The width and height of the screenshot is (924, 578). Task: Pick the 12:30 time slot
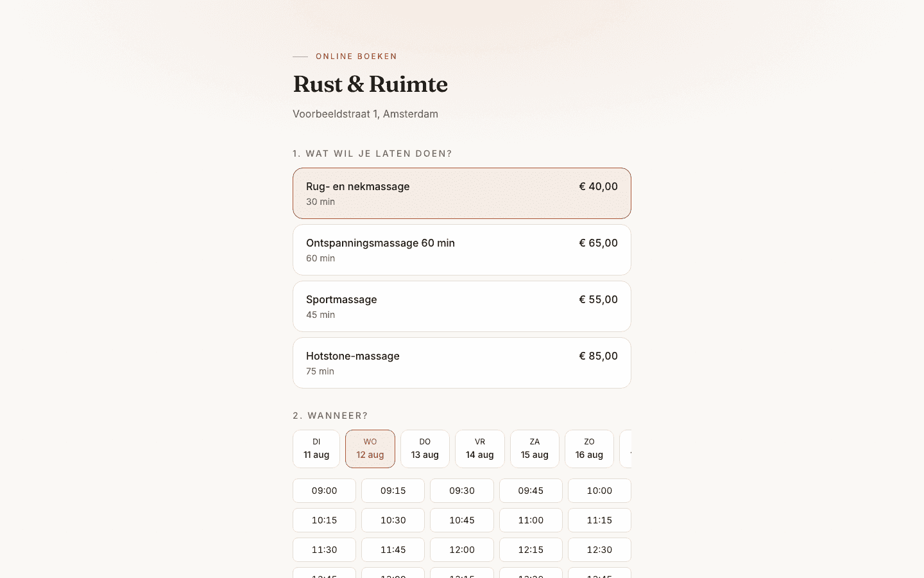pyautogui.click(x=599, y=550)
